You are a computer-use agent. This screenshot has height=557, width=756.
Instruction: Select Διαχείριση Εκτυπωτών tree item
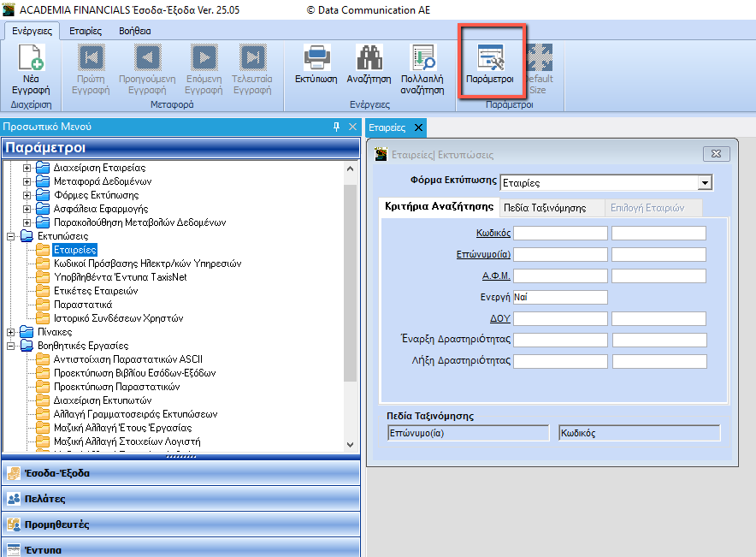click(x=103, y=400)
